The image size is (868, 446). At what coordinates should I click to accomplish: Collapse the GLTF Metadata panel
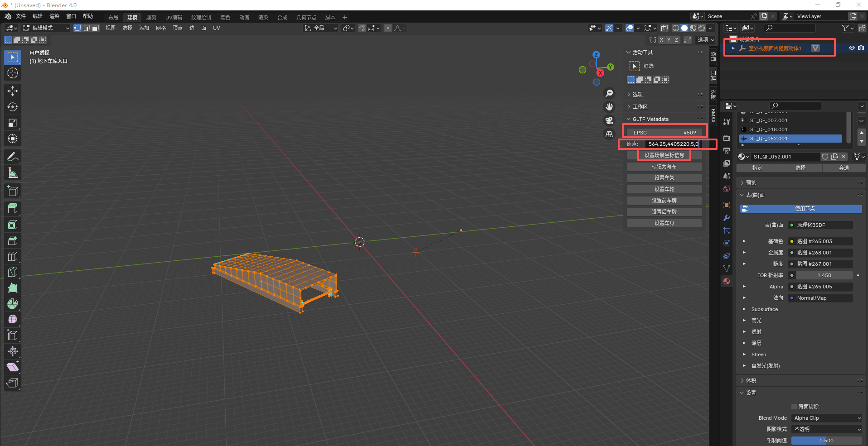click(x=629, y=119)
